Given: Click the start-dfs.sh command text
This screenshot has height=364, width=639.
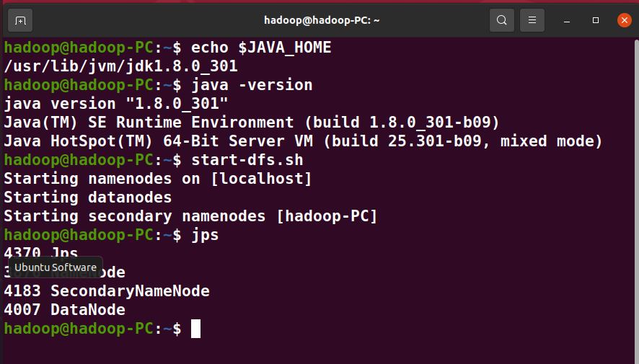Looking at the screenshot, I should pos(247,160).
